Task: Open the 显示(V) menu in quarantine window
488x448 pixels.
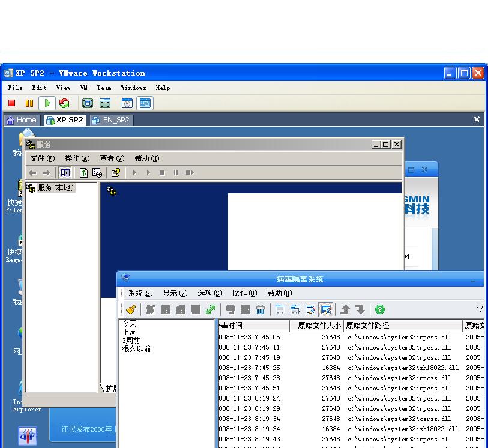Action: click(x=175, y=293)
